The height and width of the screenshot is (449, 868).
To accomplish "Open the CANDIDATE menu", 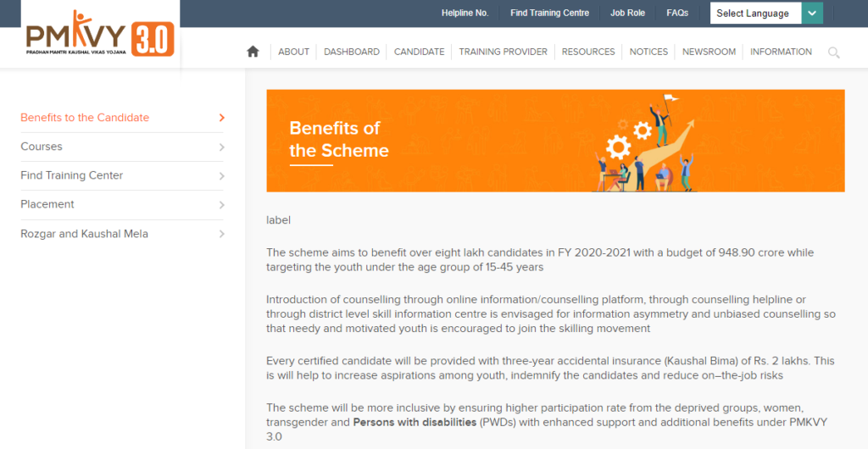I will tap(419, 52).
